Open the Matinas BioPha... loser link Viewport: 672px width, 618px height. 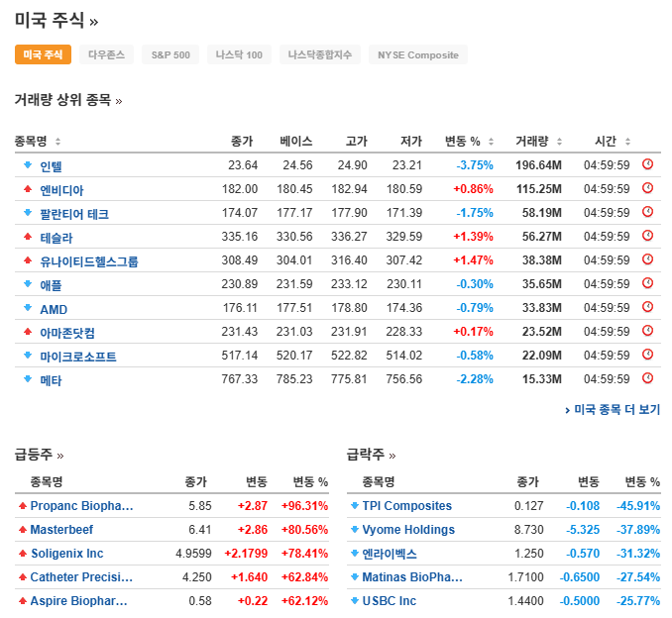click(x=412, y=577)
